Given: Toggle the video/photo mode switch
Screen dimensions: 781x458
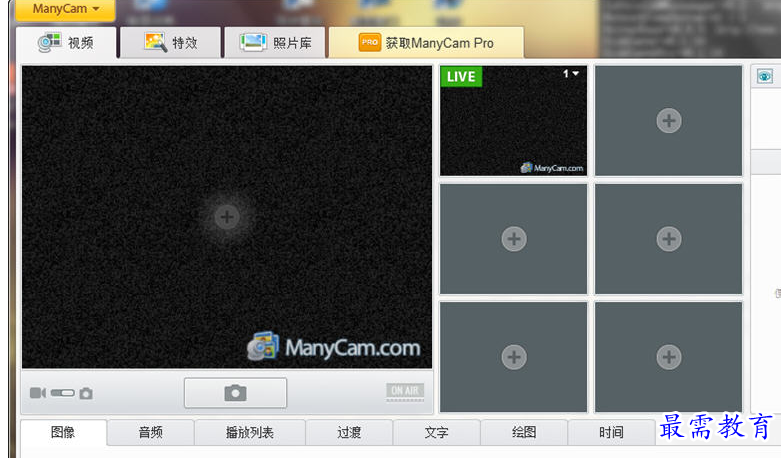Looking at the screenshot, I should click(62, 393).
